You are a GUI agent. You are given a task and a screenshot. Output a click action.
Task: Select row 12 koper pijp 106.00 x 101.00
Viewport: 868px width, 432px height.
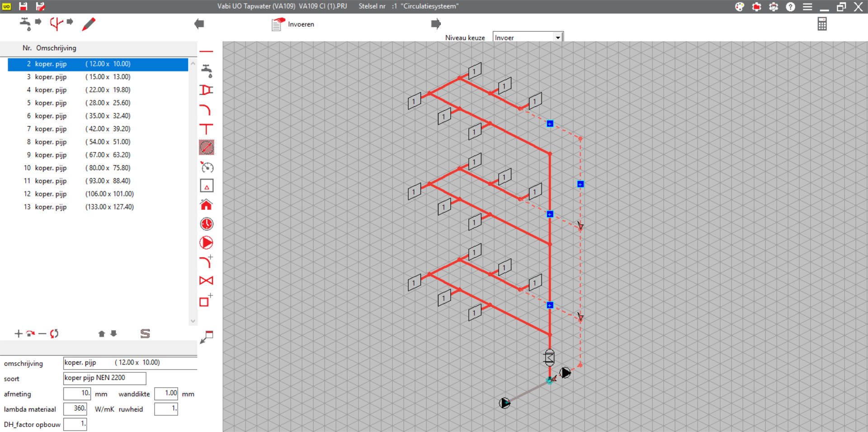[98, 194]
